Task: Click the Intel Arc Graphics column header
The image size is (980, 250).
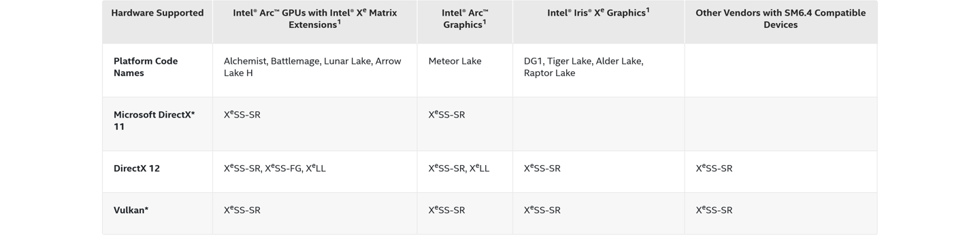Action: [465, 18]
